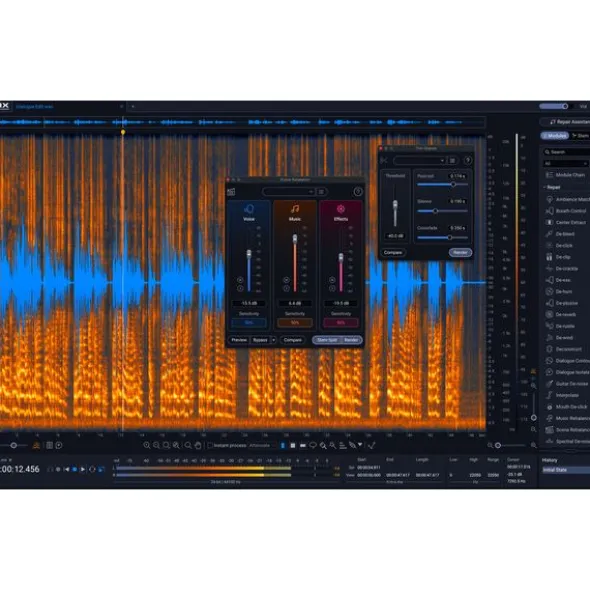Click Render in Music Rebalance window
Screen dimensions: 590x591
coord(351,340)
